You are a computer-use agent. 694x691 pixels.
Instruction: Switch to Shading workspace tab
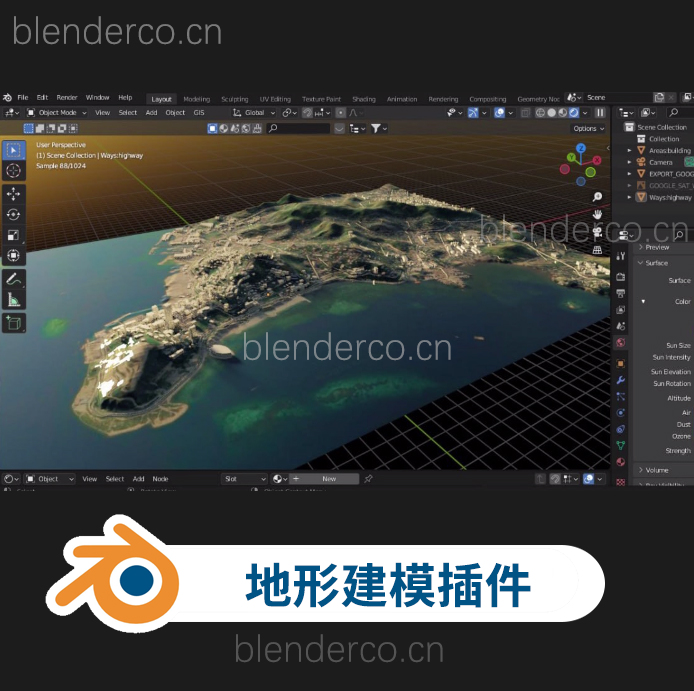pos(364,99)
